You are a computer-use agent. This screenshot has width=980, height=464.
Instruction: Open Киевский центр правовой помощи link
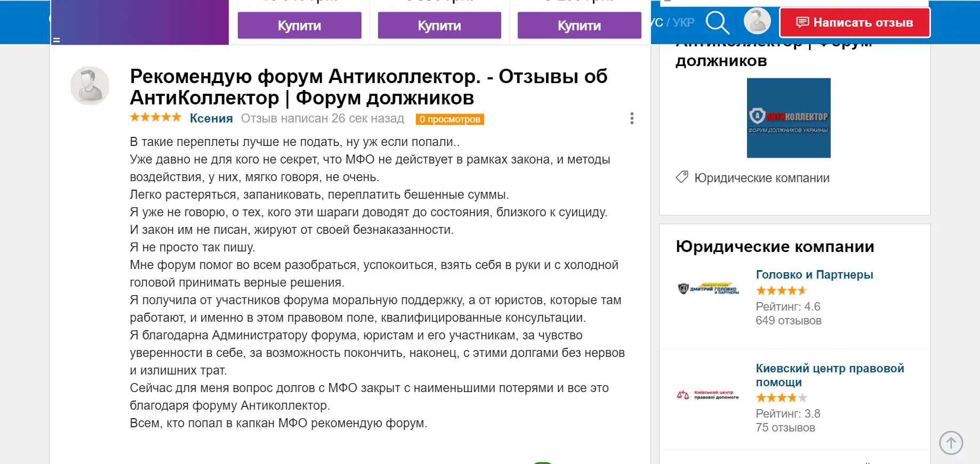[x=829, y=375]
